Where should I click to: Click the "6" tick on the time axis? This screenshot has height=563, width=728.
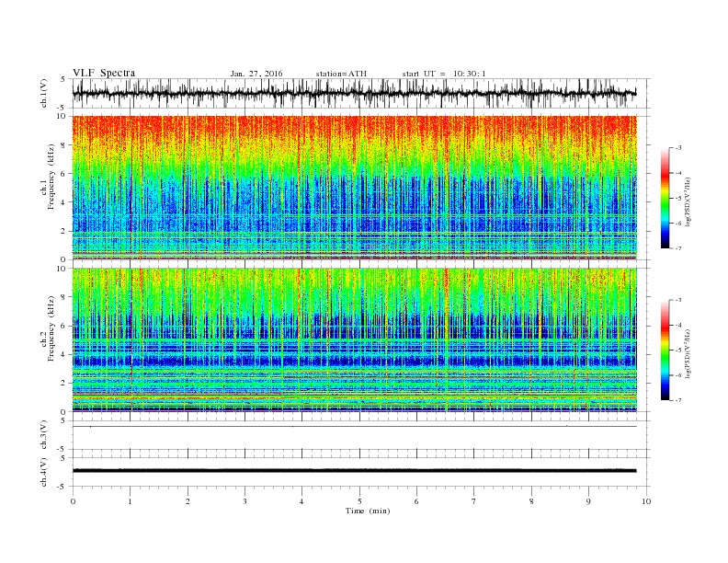coord(416,501)
